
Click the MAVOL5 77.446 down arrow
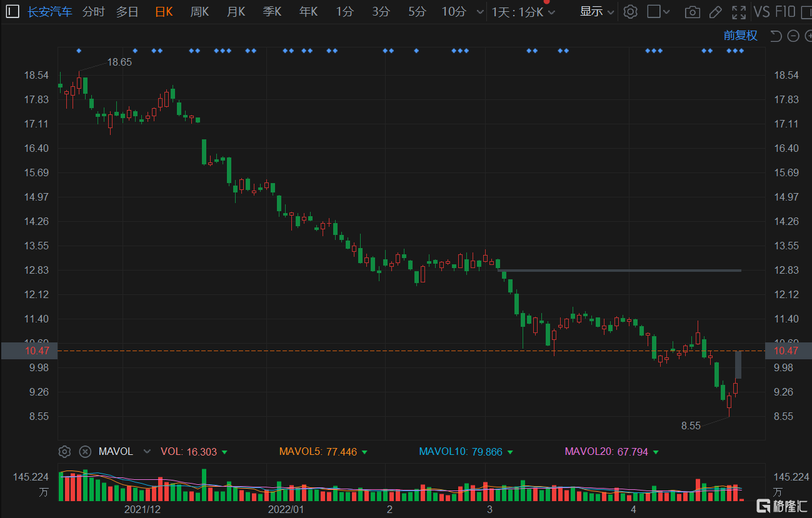[364, 452]
